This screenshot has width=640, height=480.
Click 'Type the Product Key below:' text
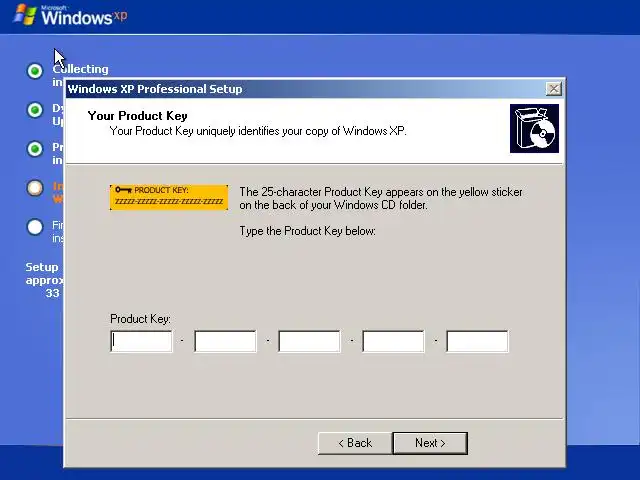pyautogui.click(x=307, y=231)
